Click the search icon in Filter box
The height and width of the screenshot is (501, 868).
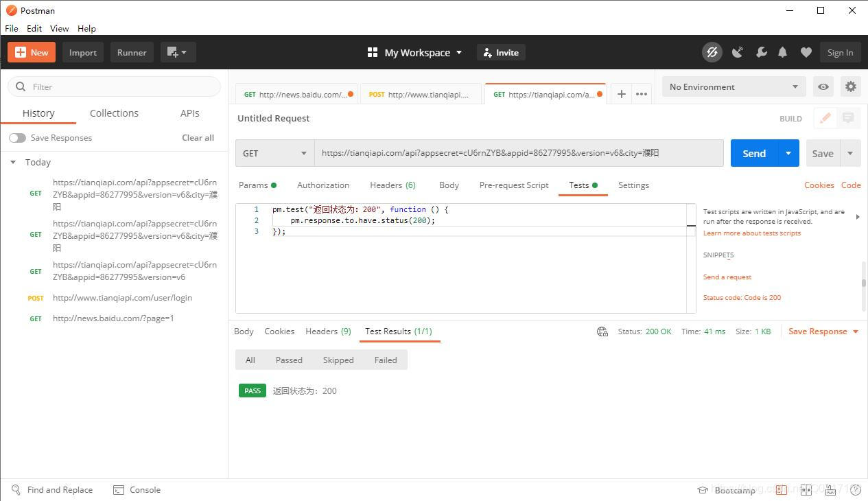(x=21, y=86)
